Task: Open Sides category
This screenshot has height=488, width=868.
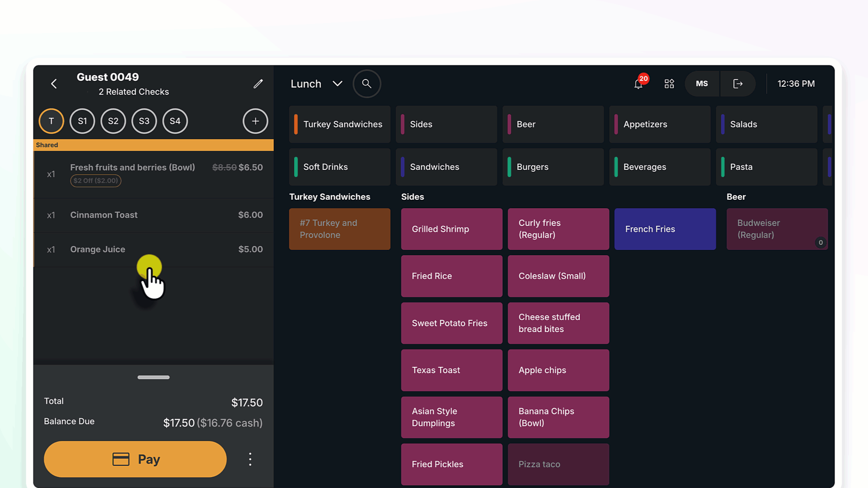Action: click(x=446, y=124)
